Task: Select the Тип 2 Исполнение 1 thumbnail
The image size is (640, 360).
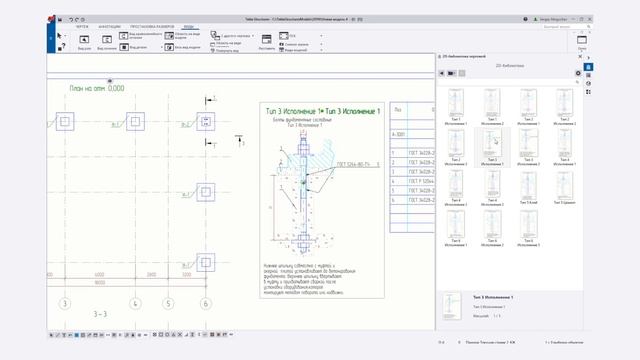Action: coord(528,107)
